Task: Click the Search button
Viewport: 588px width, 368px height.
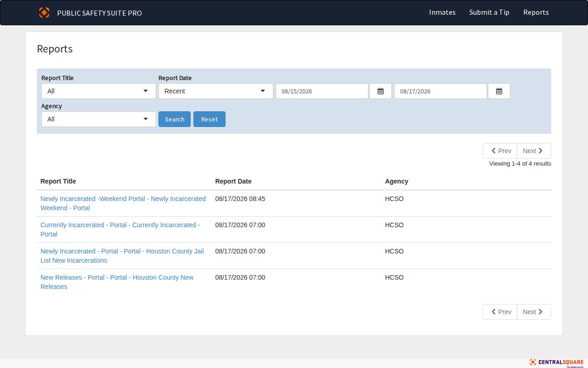Action: (175, 119)
